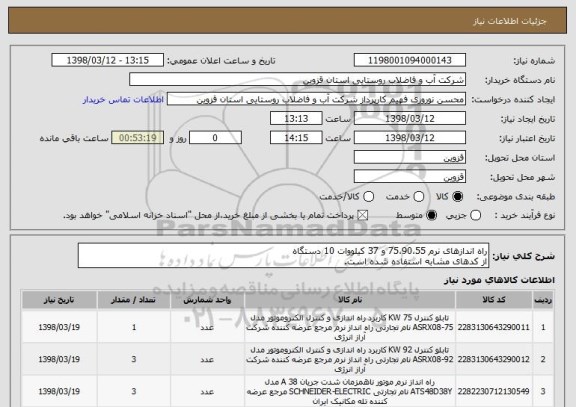This screenshot has width=576, height=407.
Task: Click row 2 quantity value 3
Action: pyautogui.click(x=134, y=359)
